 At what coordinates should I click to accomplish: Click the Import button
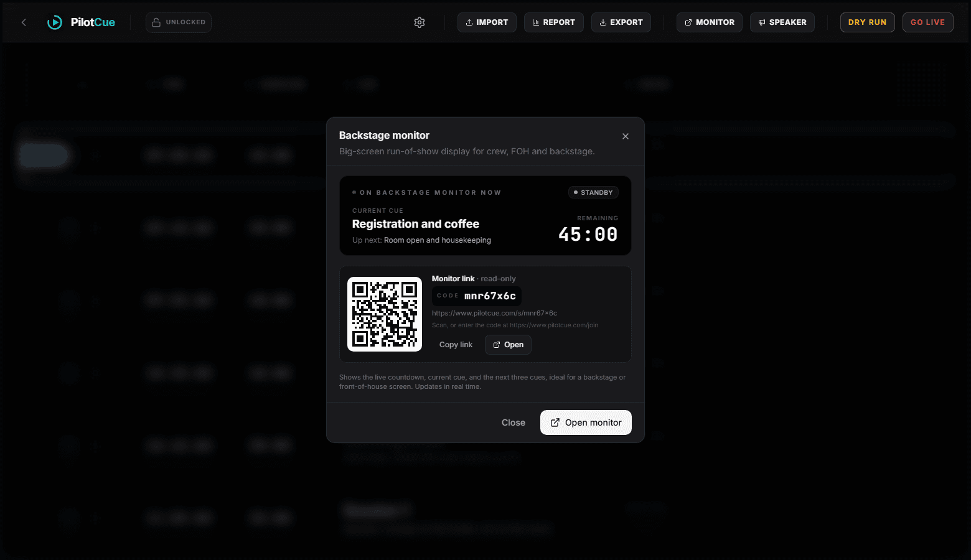(487, 22)
